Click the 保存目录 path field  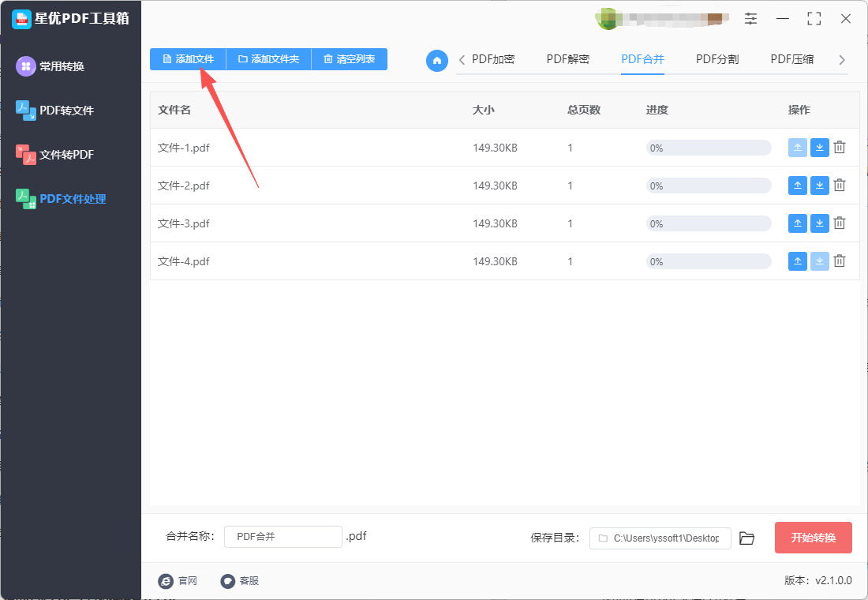660,538
